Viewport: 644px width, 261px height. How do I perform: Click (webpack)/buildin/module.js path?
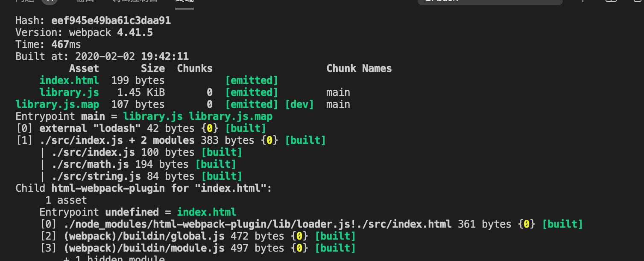coord(147,248)
